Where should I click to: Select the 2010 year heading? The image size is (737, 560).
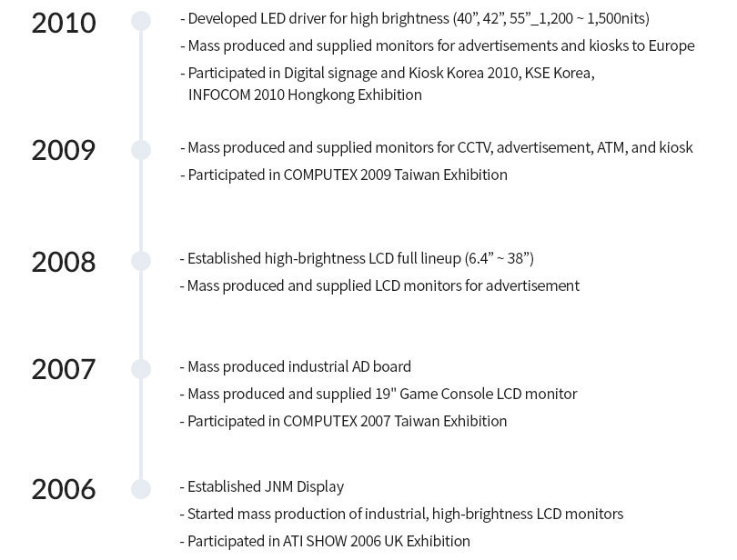click(x=64, y=23)
